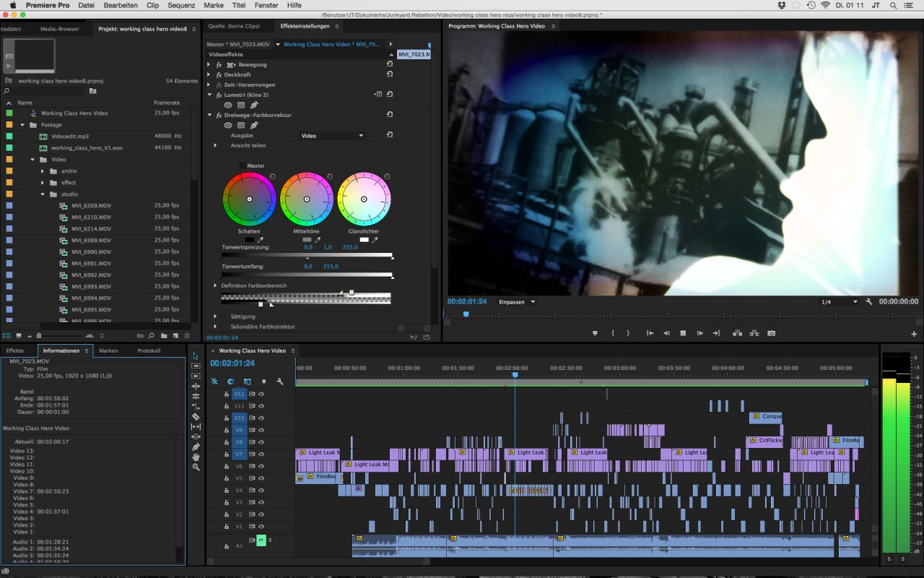Collapse the Footage bin
The width and height of the screenshot is (924, 578).
(22, 125)
